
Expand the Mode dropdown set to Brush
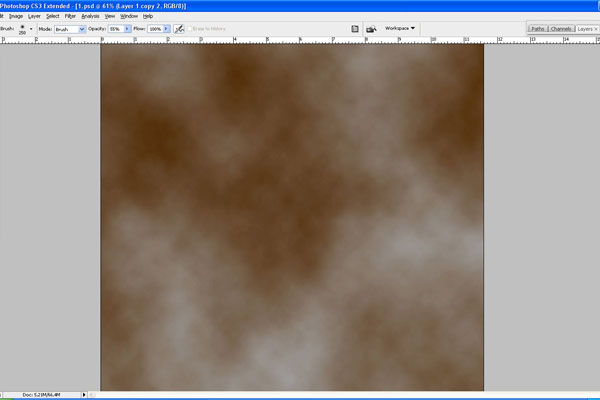tap(84, 29)
